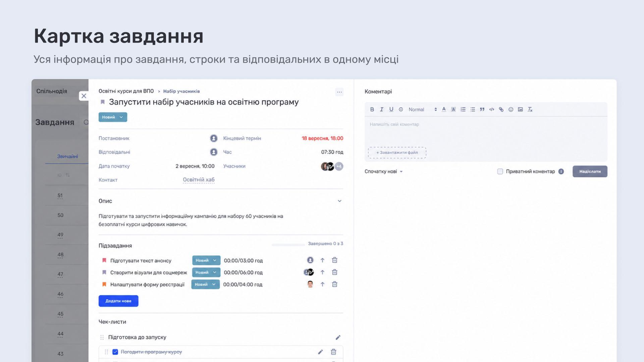Viewport: 644px width, 362px height.
Task: Open emoji picker in comment toolbar
Action: [x=511, y=109]
